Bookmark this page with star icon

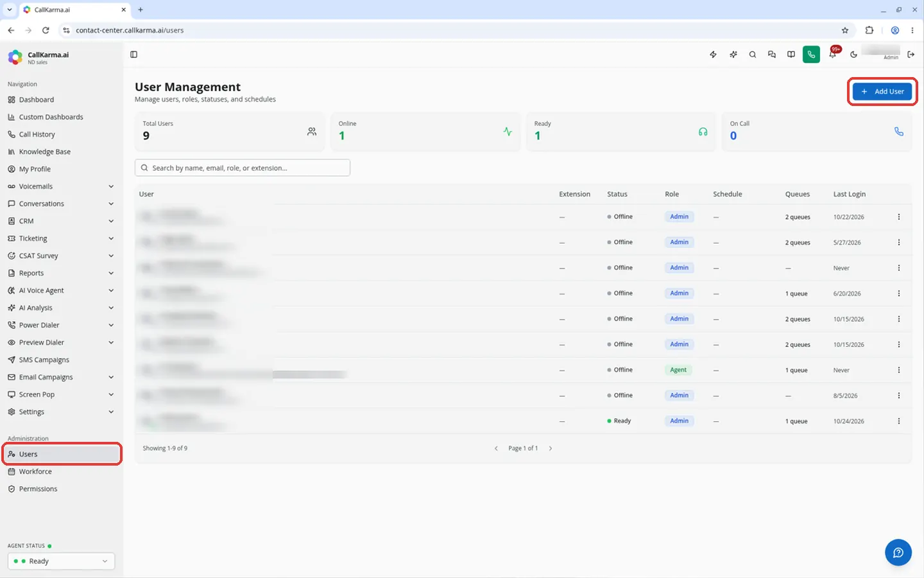pos(845,30)
